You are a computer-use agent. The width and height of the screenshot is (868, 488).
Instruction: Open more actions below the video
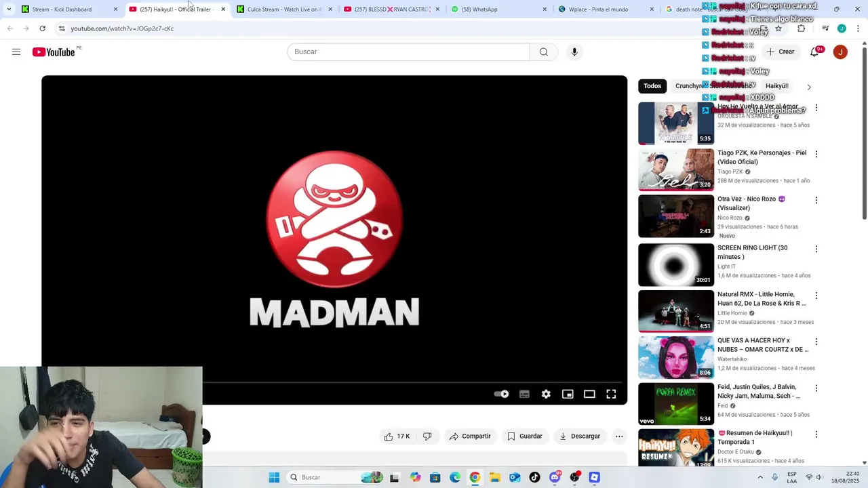click(x=619, y=436)
